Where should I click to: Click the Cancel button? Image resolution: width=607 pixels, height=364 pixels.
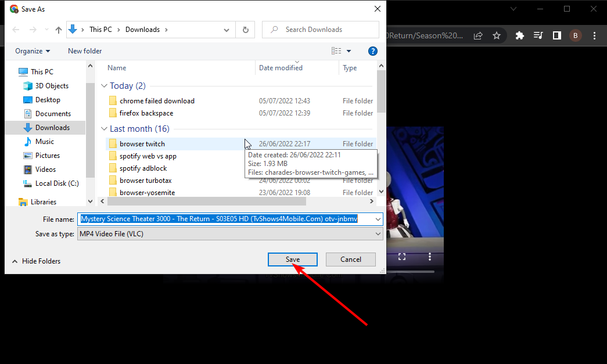pyautogui.click(x=351, y=260)
